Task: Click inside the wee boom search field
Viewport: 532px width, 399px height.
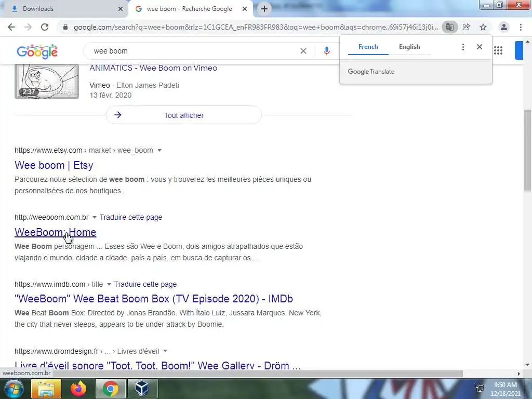Action: tap(193, 51)
